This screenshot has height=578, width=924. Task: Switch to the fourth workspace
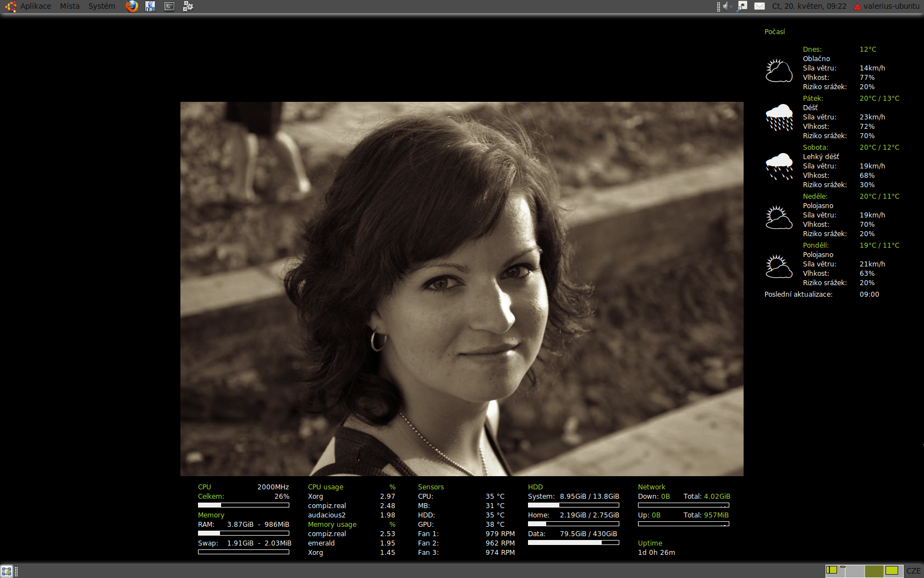893,571
